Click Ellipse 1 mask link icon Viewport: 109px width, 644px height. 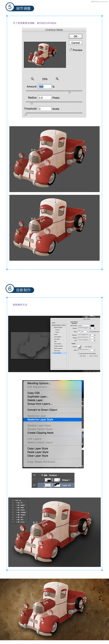click(x=52, y=480)
